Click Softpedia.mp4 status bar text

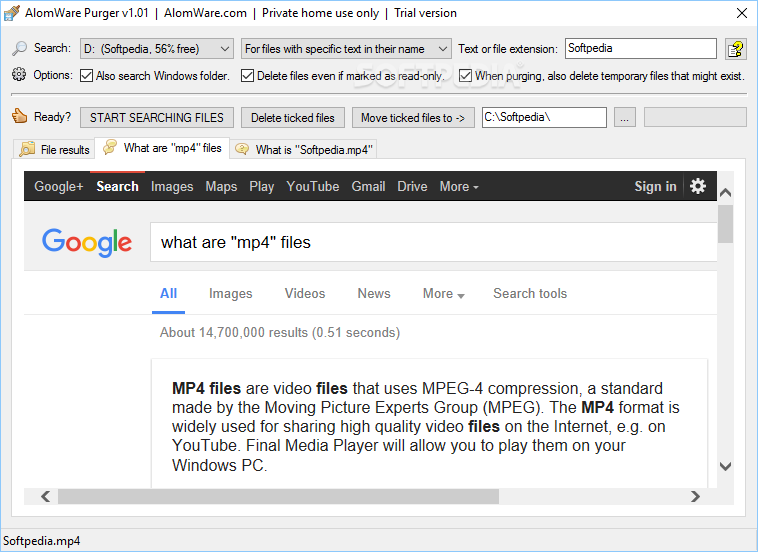(x=42, y=541)
